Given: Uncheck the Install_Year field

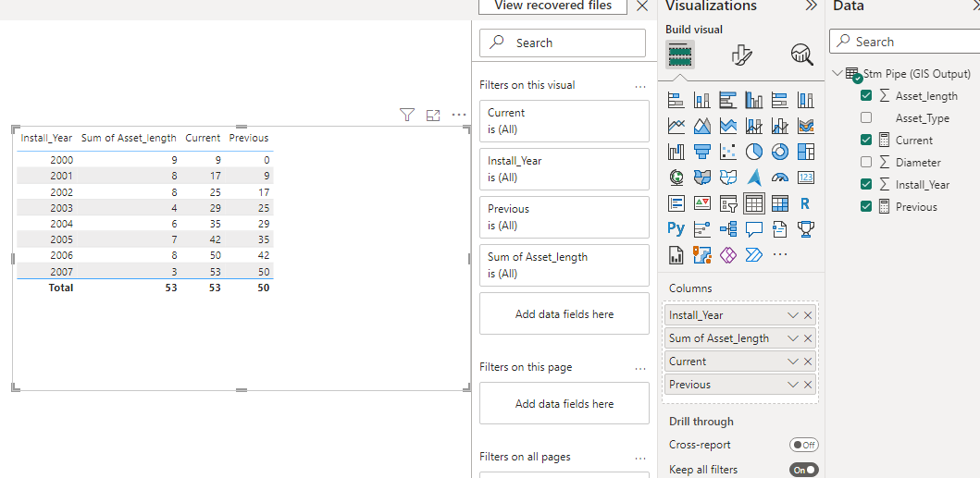Looking at the screenshot, I should point(866,184).
